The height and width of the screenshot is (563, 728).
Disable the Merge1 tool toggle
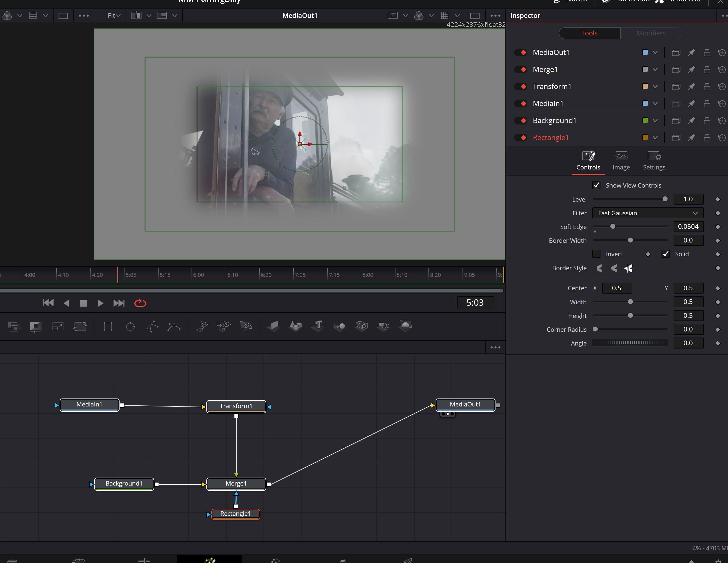(521, 69)
